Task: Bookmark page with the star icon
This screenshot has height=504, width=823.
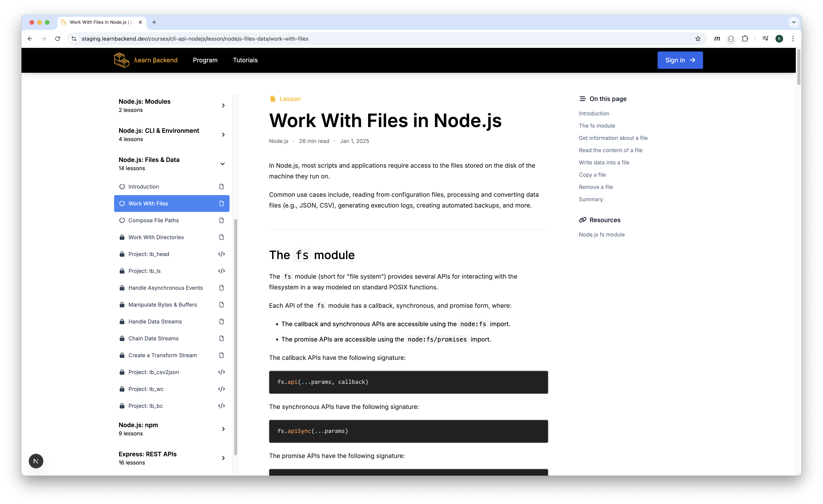Action: tap(698, 39)
